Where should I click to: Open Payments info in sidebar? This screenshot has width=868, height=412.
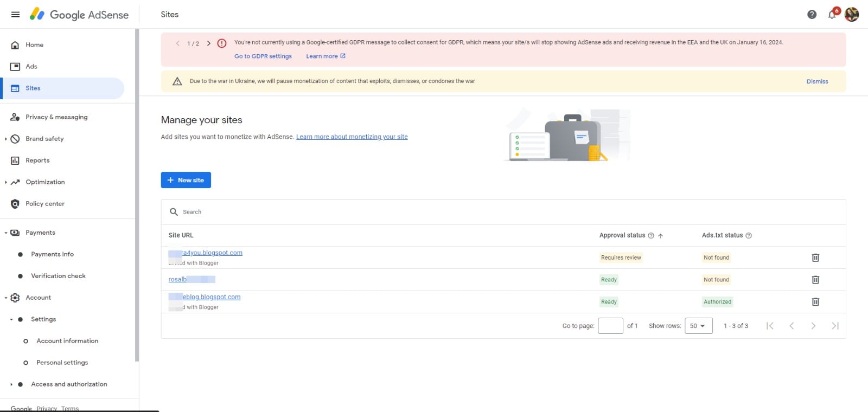click(52, 254)
